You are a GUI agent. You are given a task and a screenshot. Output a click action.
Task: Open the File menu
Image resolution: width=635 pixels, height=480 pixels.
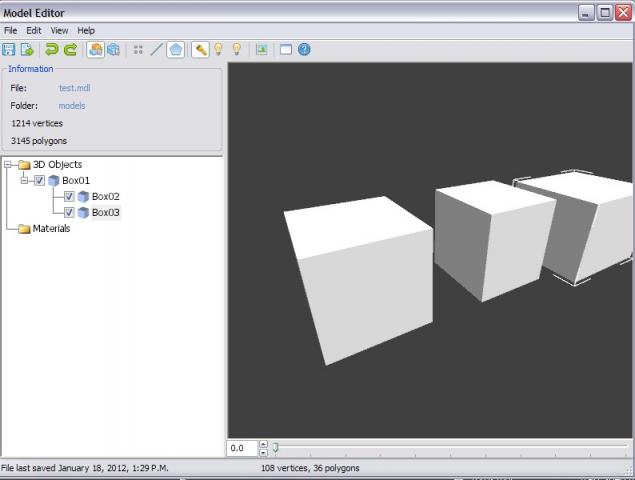click(x=10, y=31)
